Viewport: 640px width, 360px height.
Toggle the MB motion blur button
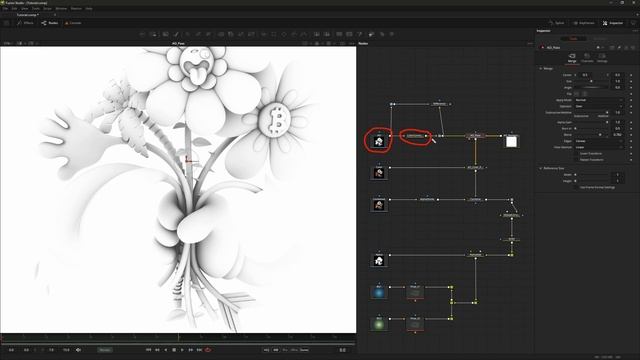coord(276,350)
